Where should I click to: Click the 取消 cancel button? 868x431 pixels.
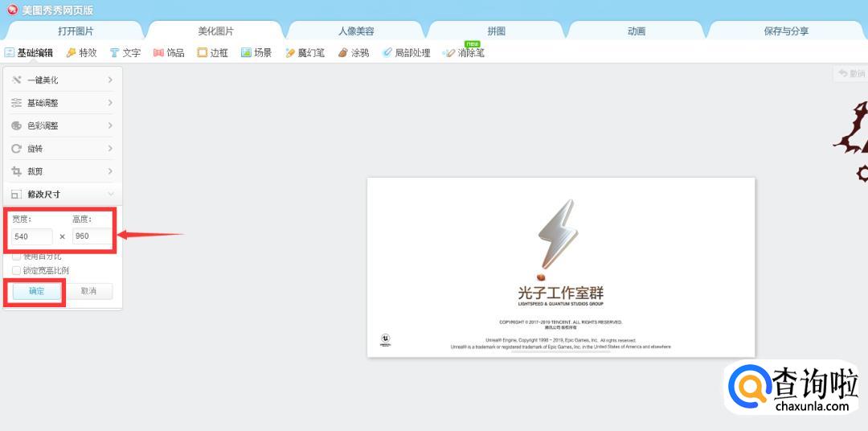[88, 291]
